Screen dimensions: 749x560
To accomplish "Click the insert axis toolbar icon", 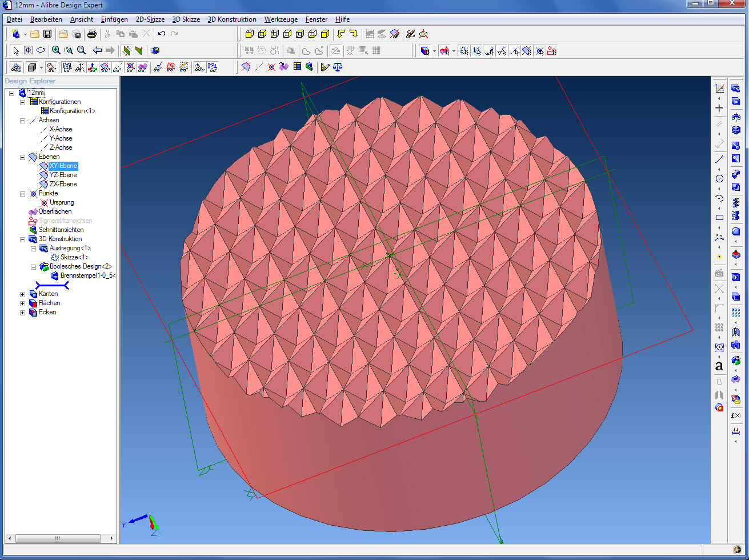I will point(259,67).
